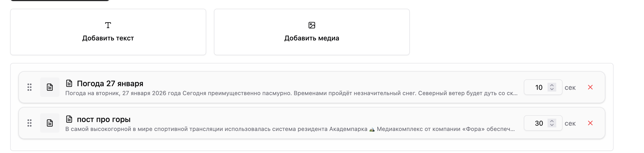Click the image icon for adding media
Image resolution: width=644 pixels, height=153 pixels.
tap(312, 25)
